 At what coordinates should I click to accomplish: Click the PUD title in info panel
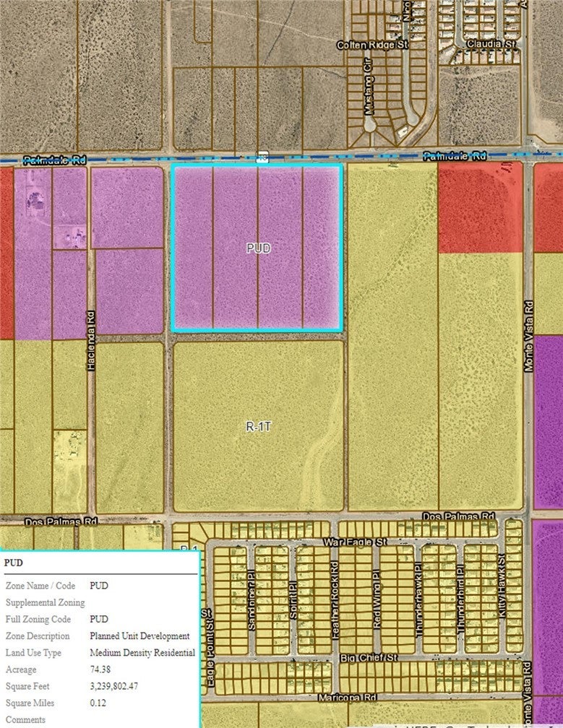point(13,562)
